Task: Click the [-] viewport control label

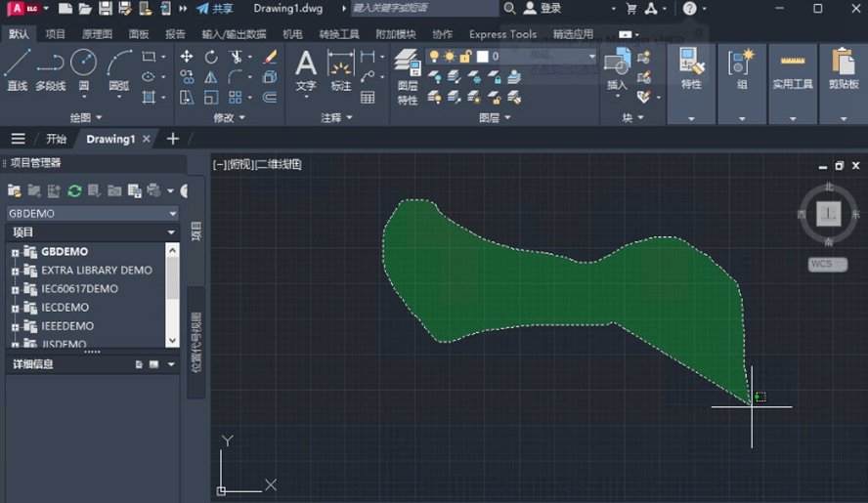Action: [x=219, y=164]
